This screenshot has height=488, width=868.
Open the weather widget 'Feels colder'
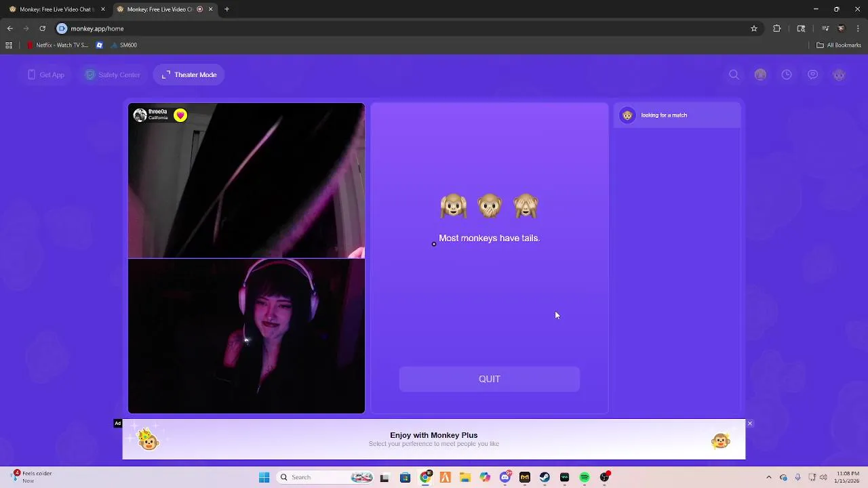point(31,476)
